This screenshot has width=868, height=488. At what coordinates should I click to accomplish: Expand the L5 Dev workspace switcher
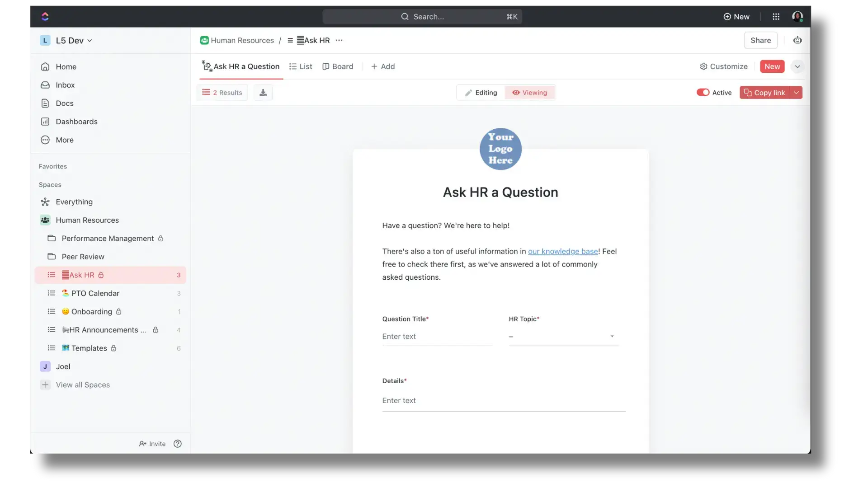[x=74, y=41]
